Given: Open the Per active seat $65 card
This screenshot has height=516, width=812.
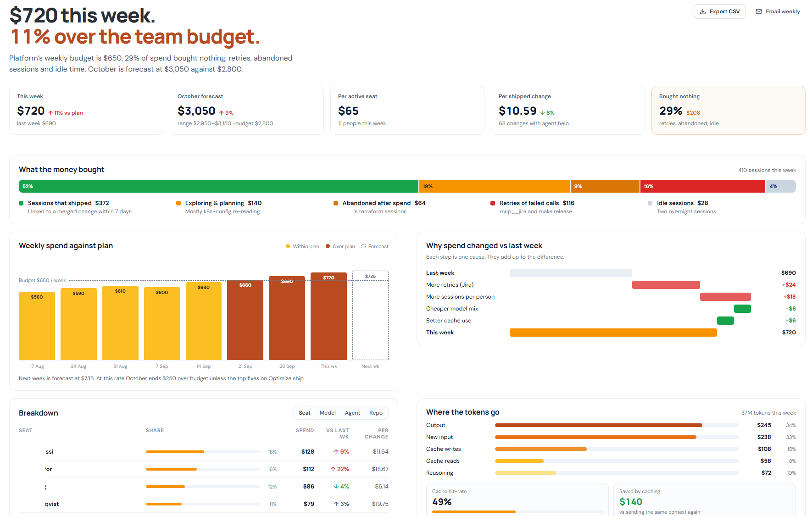Looking at the screenshot, I should [407, 110].
